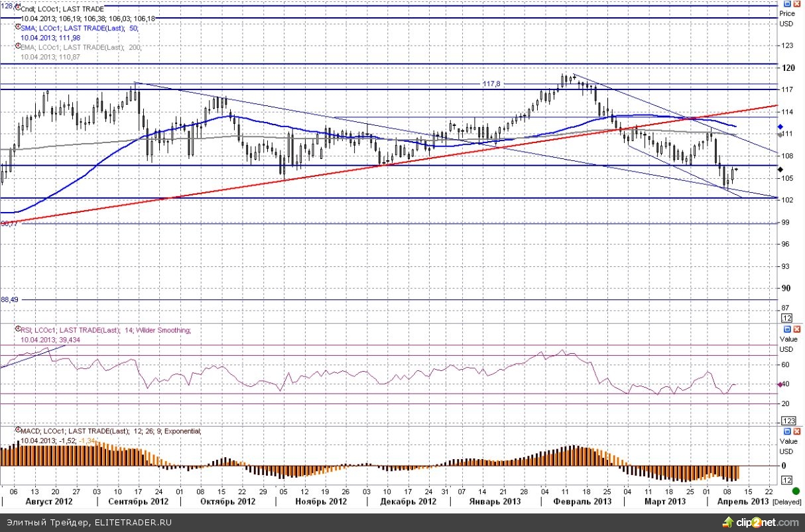The width and height of the screenshot is (805, 532).
Task: Toggle RSI axis precision .123 box
Action: click(x=788, y=421)
